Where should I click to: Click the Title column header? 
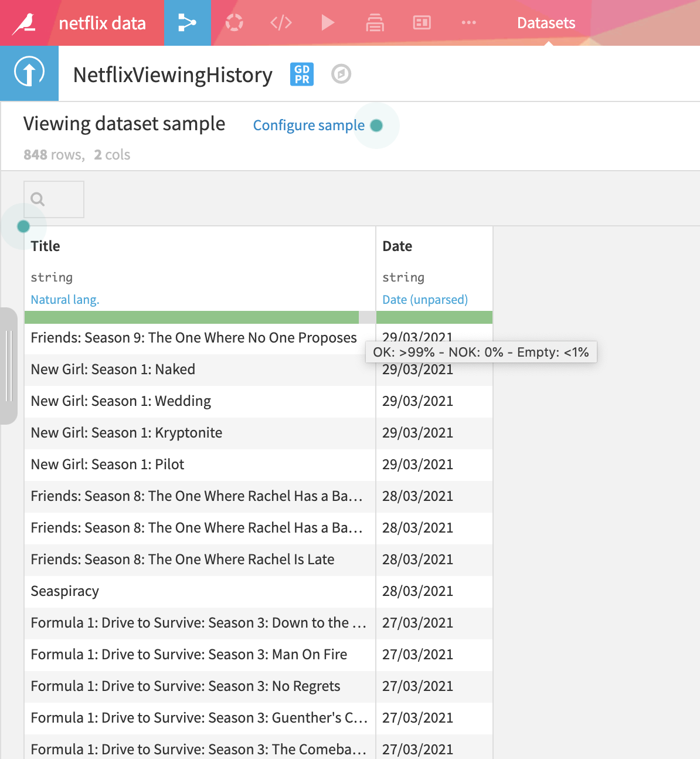[x=46, y=246]
